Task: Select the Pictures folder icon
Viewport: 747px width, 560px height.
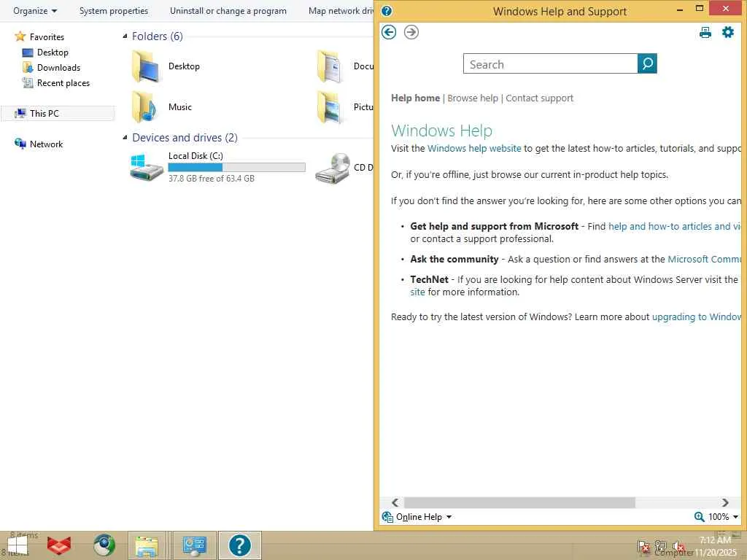Action: (x=331, y=107)
